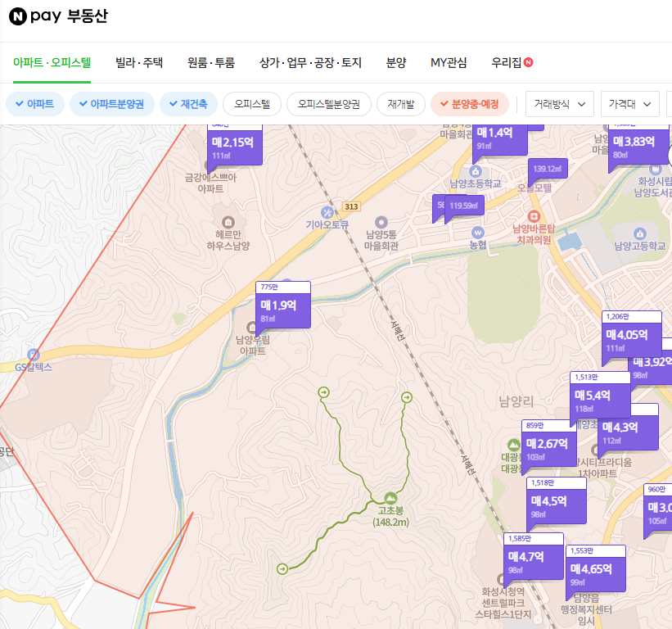Click the 남양초등학교 school icon
Screen dimensions: 672x629
[x=475, y=171]
